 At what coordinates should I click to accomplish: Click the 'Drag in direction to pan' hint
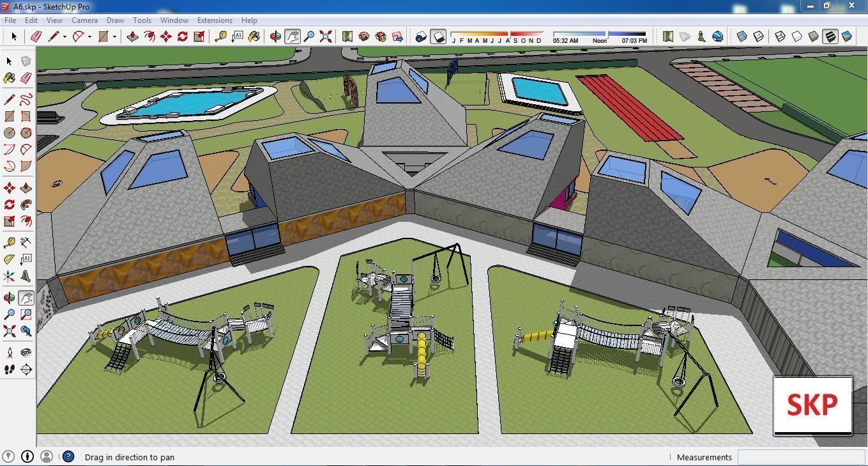(x=130, y=457)
